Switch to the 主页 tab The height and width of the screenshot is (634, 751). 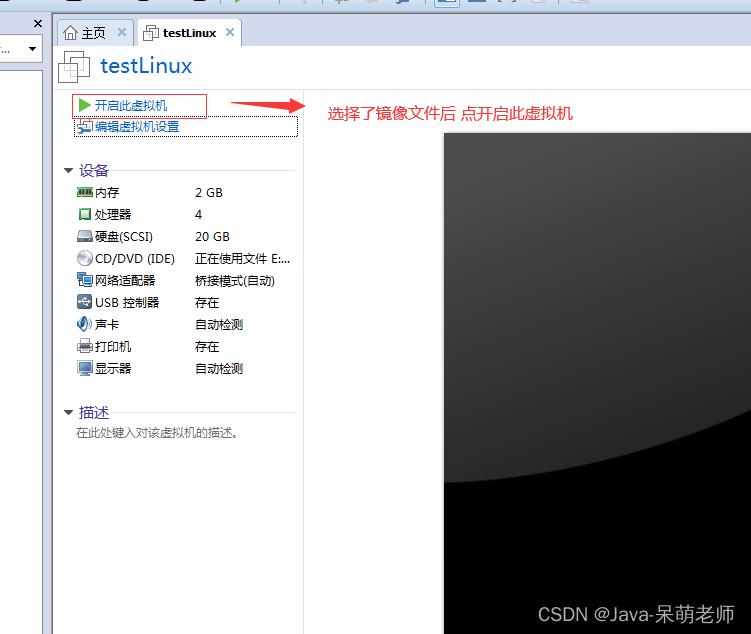click(93, 33)
